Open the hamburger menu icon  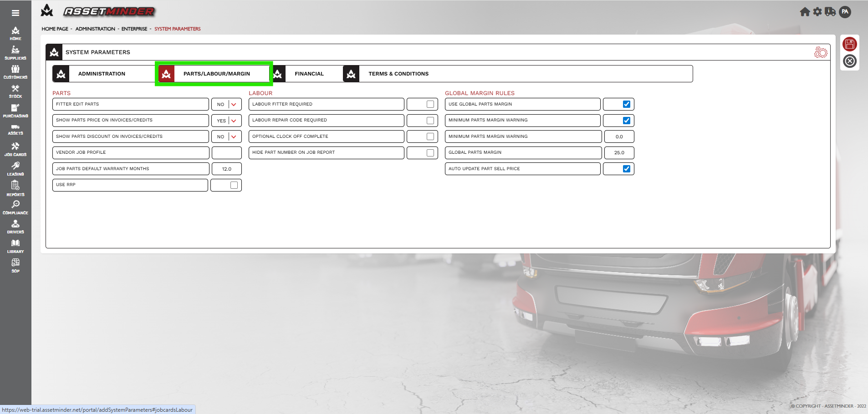15,13
